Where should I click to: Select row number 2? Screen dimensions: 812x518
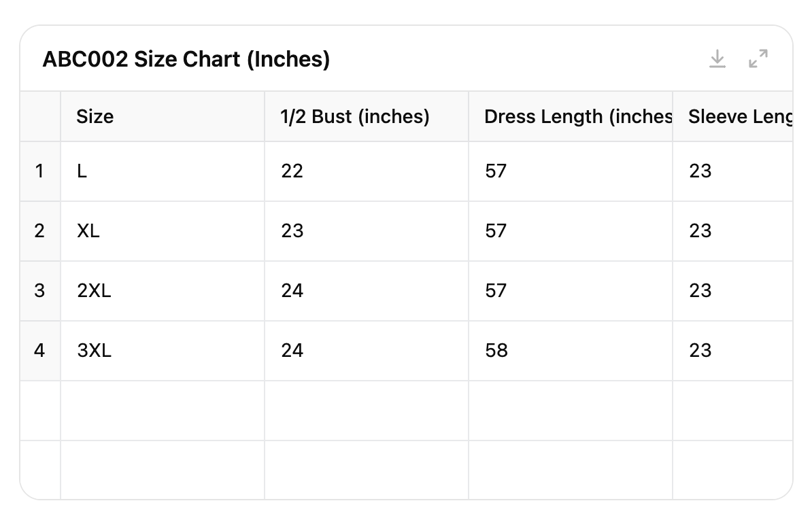[x=39, y=231]
